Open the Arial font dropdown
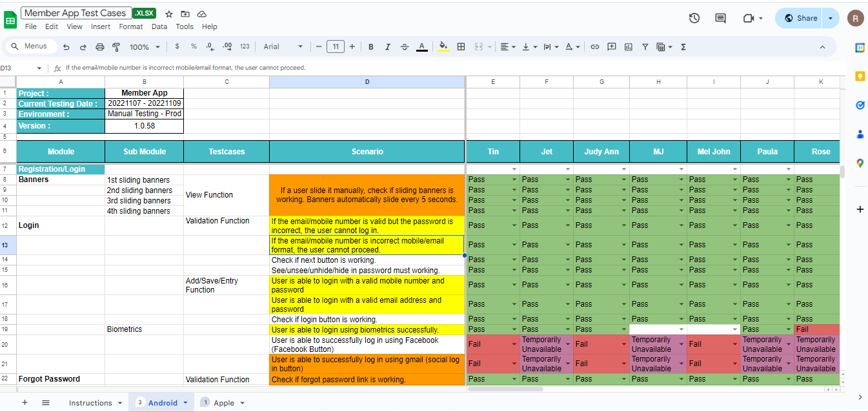This screenshot has width=868, height=412. [283, 46]
